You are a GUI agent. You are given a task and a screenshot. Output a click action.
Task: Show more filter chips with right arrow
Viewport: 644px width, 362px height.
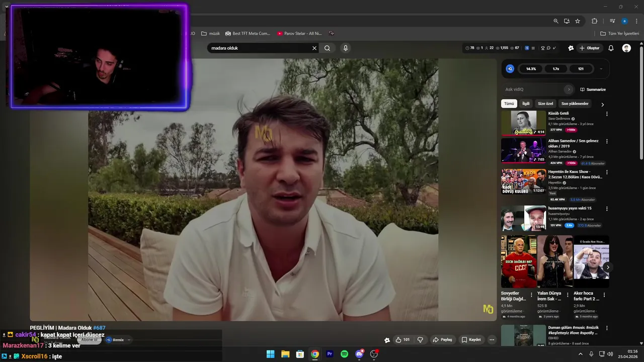pos(602,105)
